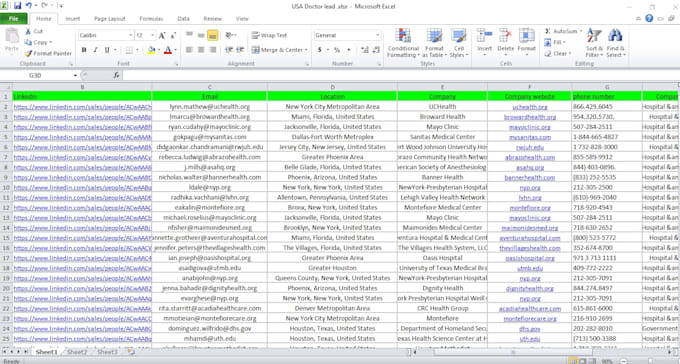The height and width of the screenshot is (364, 680).
Task: Click the Undo icon in quick access toolbar
Action: pyautogui.click(x=29, y=6)
